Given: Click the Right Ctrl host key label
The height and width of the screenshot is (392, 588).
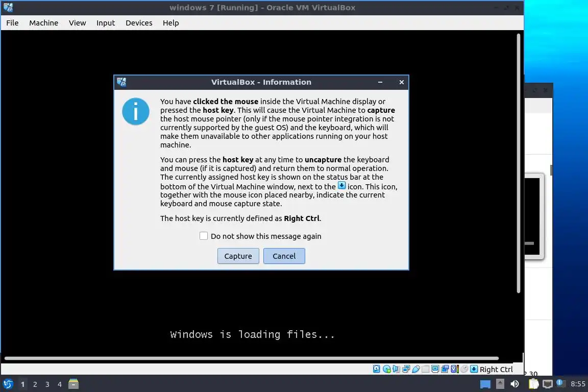Looking at the screenshot, I should [x=496, y=370].
